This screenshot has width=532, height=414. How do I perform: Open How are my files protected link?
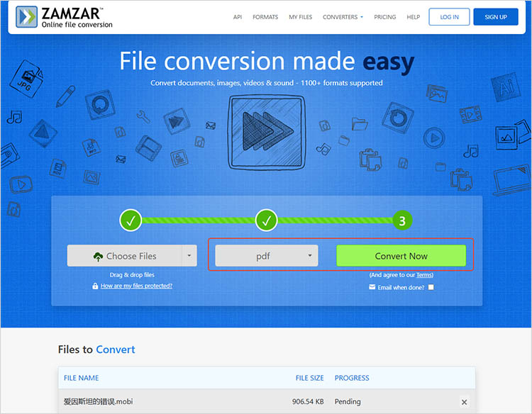click(x=136, y=286)
